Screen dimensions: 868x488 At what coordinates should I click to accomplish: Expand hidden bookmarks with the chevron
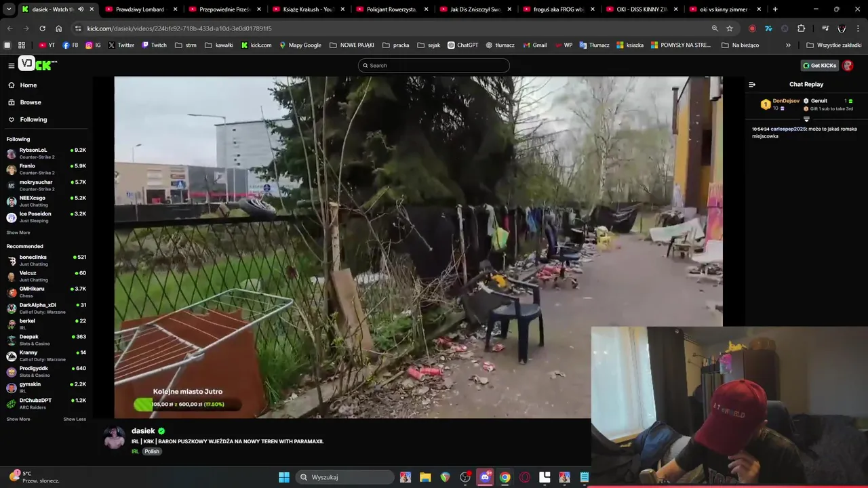(788, 45)
